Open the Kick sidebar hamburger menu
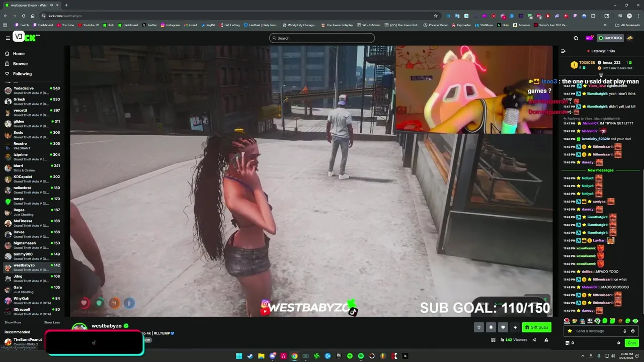The width and height of the screenshot is (644, 362). (x=8, y=38)
